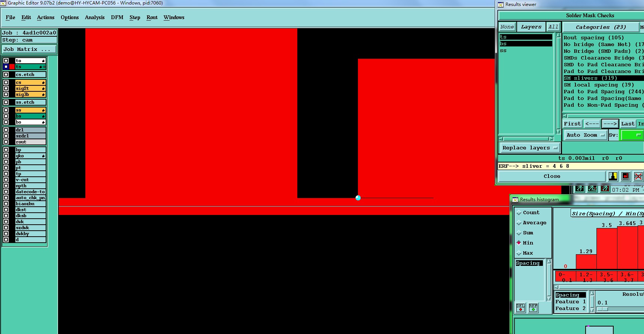Click the Results viewer window title icon
Screen dimensions: 644x334
click(x=501, y=4)
